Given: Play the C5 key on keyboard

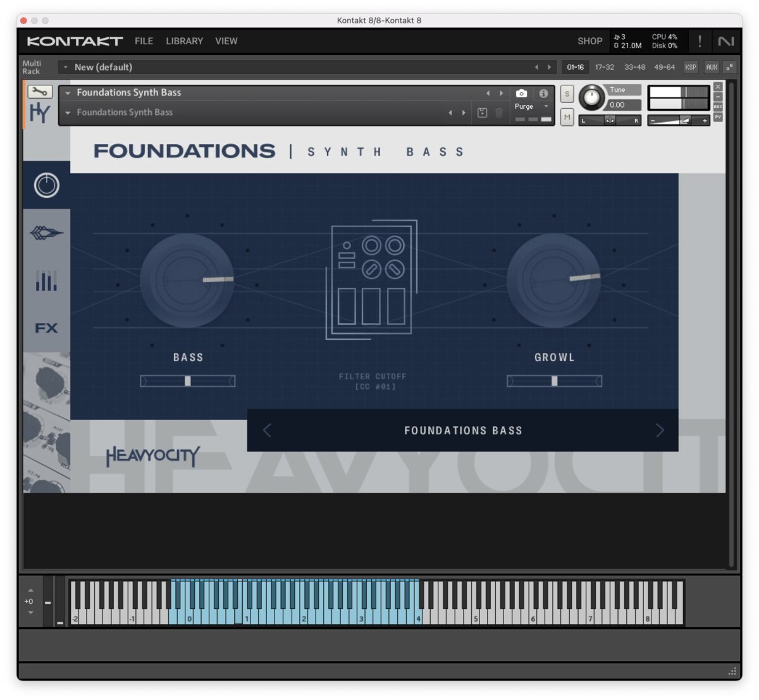Looking at the screenshot, I should (x=477, y=617).
